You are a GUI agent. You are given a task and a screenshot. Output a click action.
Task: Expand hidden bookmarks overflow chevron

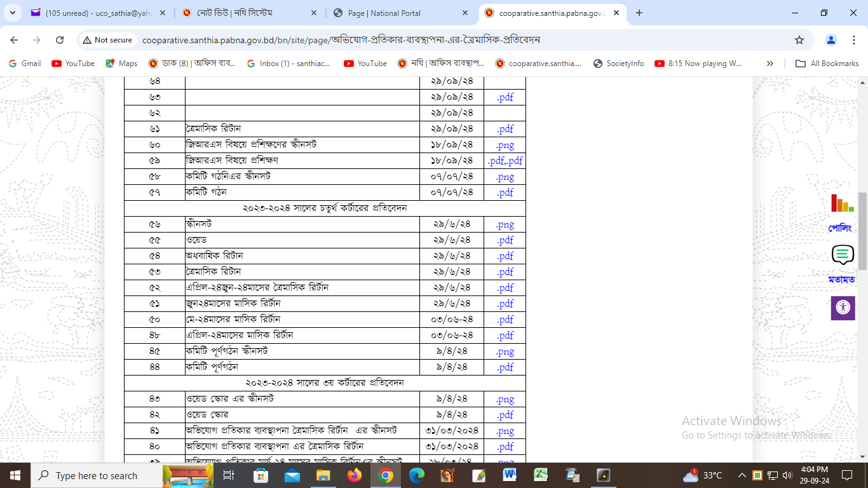(x=770, y=64)
